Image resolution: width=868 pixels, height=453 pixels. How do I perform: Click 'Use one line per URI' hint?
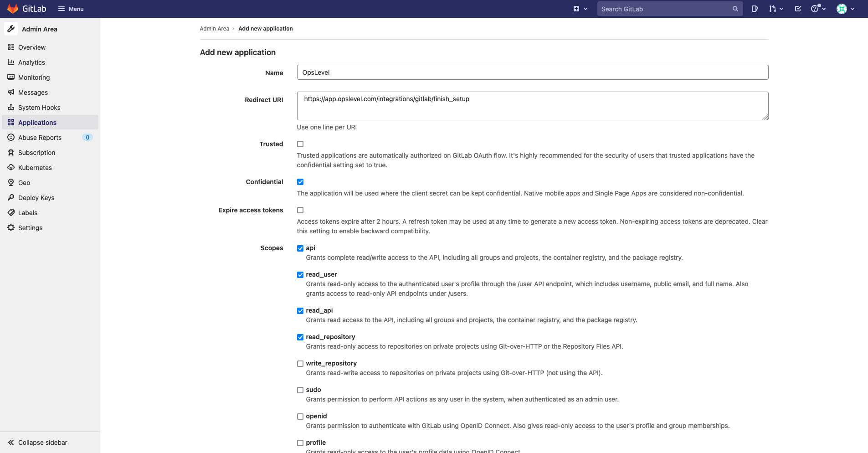point(327,127)
